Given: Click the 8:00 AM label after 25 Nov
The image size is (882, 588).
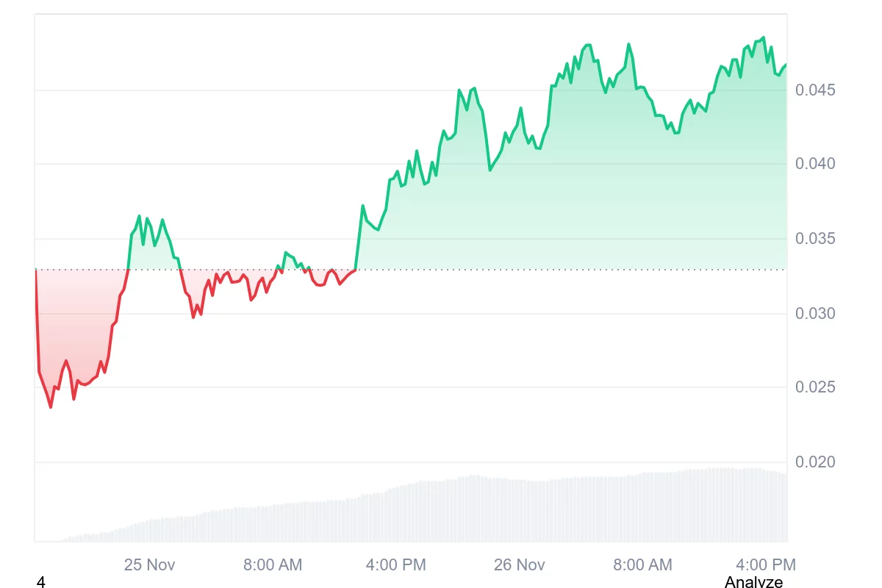Looking at the screenshot, I should tap(273, 564).
